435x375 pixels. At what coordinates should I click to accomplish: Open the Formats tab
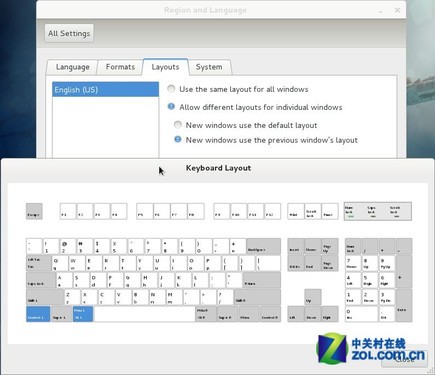coord(120,67)
